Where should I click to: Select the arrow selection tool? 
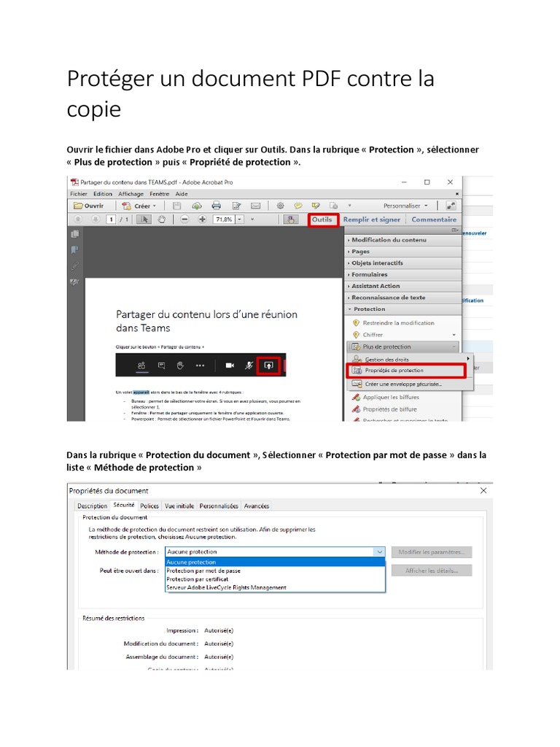pos(144,219)
